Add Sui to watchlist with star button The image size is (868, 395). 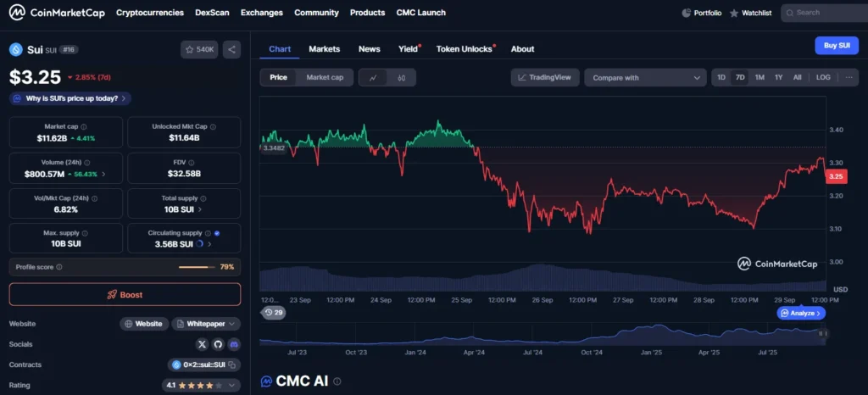click(199, 50)
